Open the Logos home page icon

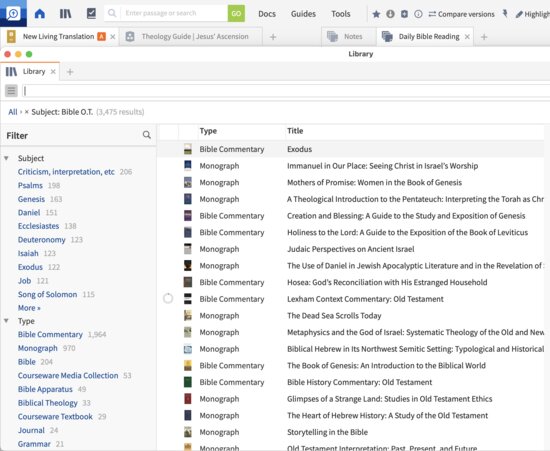pyautogui.click(x=40, y=14)
